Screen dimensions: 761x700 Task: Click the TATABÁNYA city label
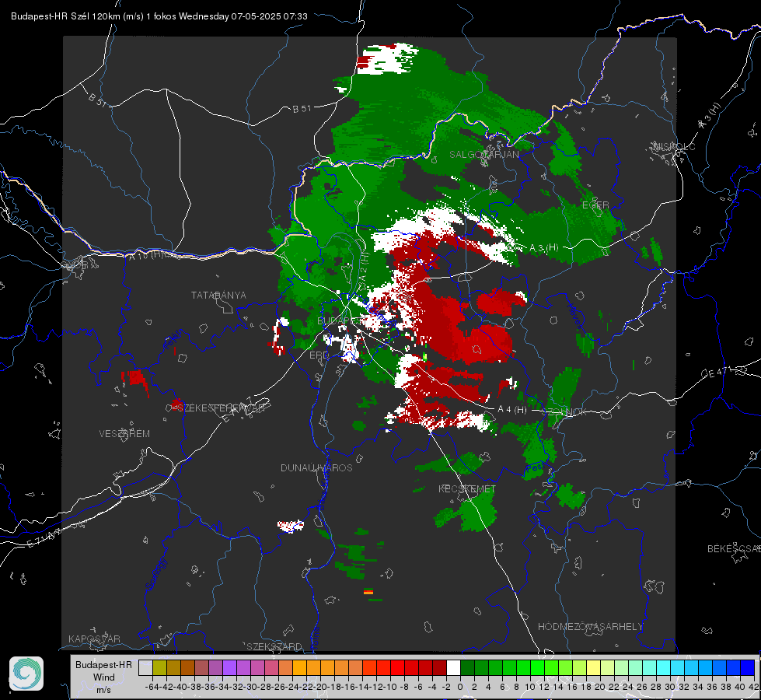[x=218, y=296]
